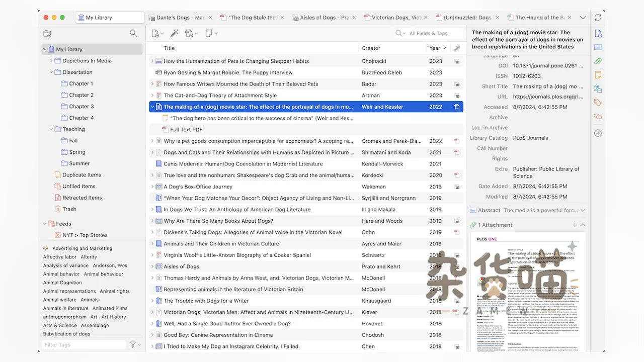Screen dimensions: 644x362
Task: Open "The Dog Stole the" tab
Action: [252, 18]
